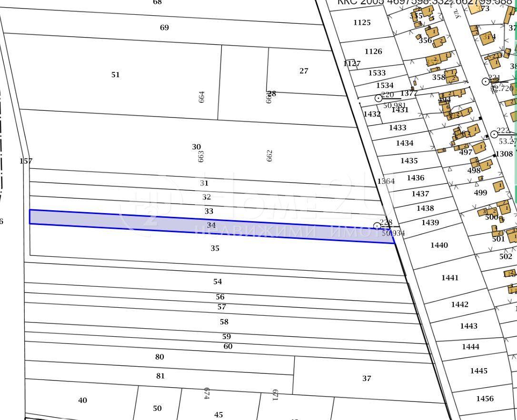Click on parcel 33
This screenshot has height=420, width=517.
click(209, 211)
